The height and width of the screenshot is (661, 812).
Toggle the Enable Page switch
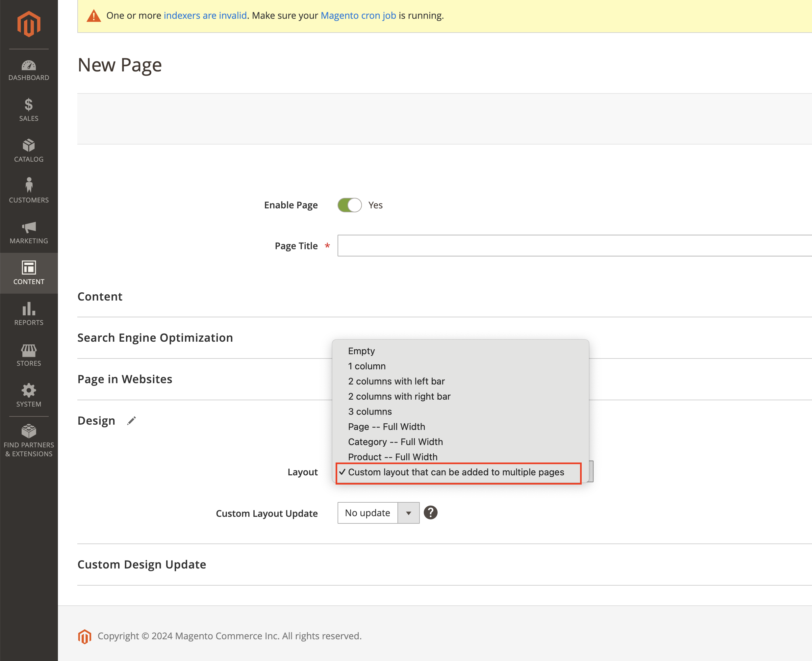click(x=349, y=205)
